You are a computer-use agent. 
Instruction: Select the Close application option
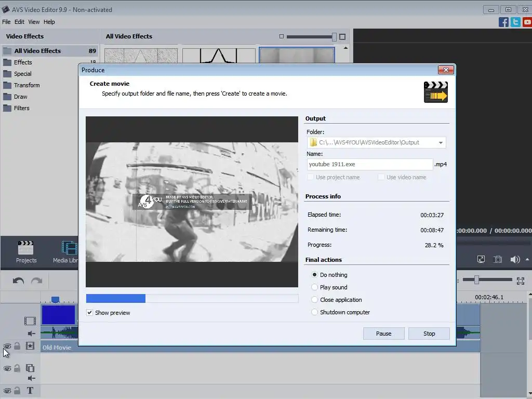coord(314,300)
